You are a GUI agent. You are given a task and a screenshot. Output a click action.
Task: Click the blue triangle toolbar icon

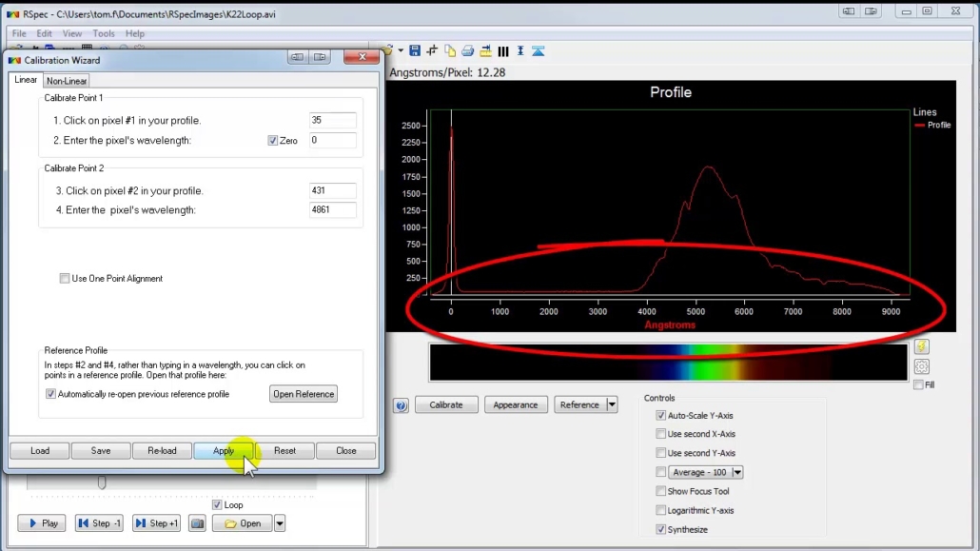coord(539,50)
